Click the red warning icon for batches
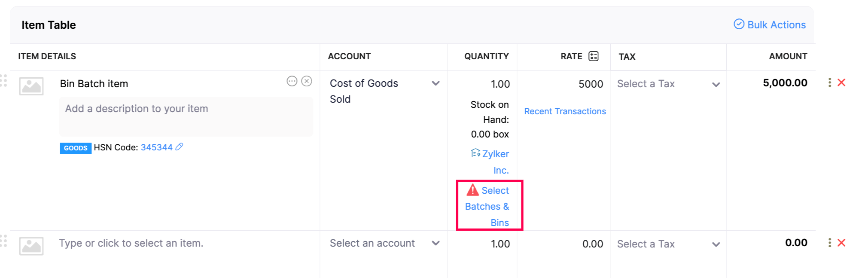 [472, 190]
